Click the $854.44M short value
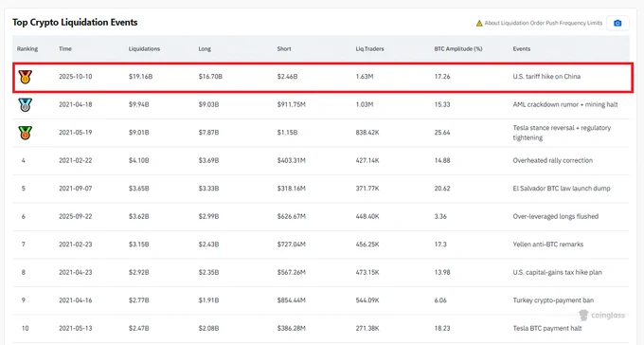The image size is (644, 345). pos(291,300)
